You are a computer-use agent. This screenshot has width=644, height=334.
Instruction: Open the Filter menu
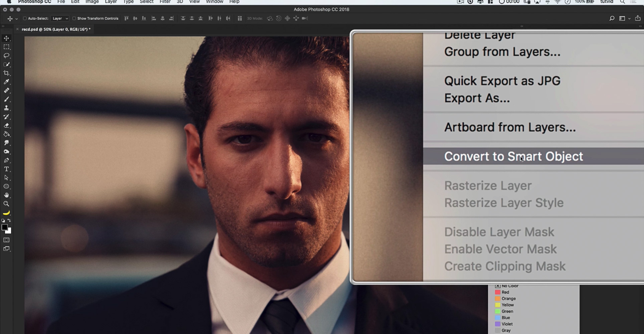165,2
